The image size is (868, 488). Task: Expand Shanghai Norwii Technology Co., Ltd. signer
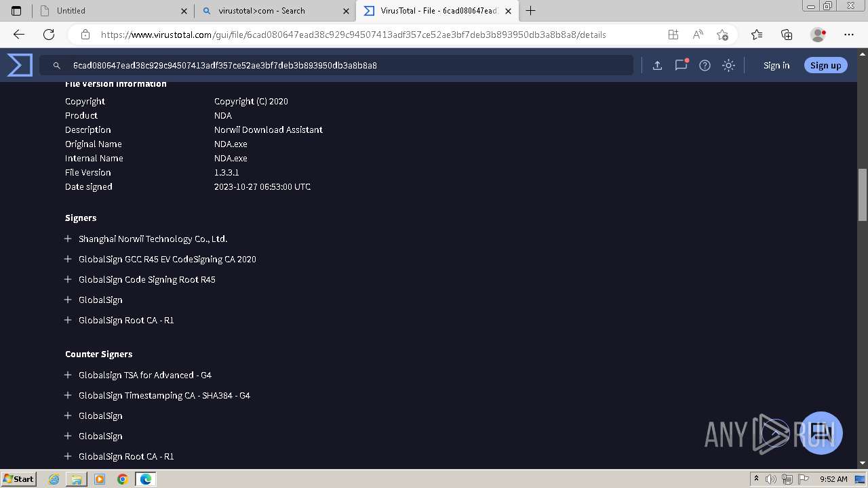click(68, 239)
